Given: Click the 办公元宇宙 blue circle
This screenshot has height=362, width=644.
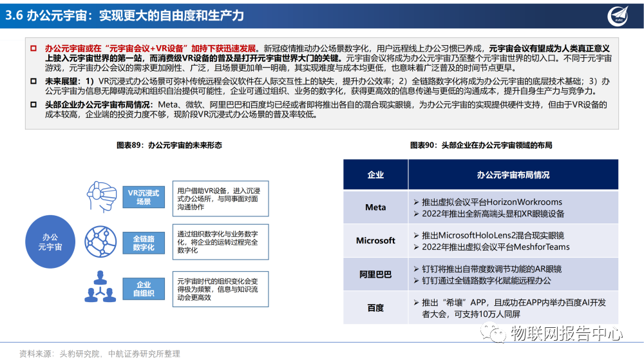Looking at the screenshot, I should 50,242.
